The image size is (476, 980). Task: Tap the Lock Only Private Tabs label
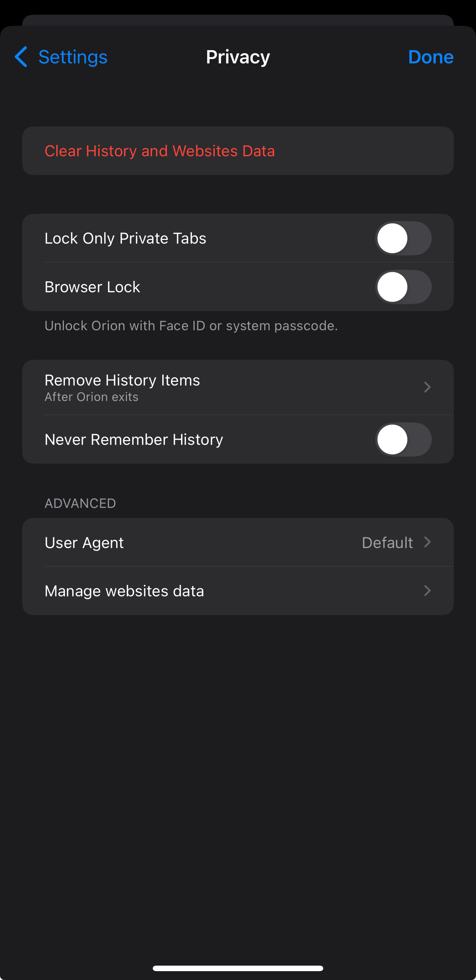pos(125,238)
